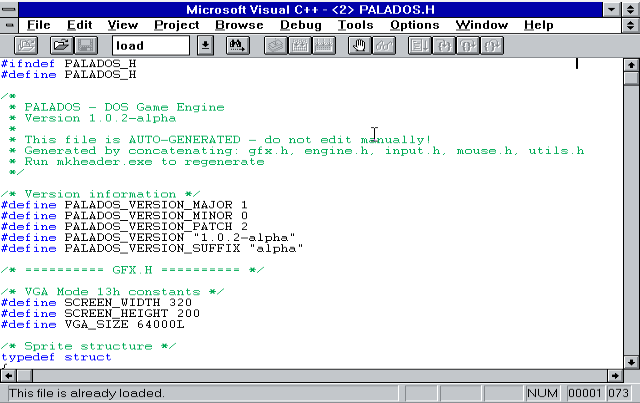Click the horizontal scrollbar thumb
Viewport: 640px width, 403px height.
24,376
